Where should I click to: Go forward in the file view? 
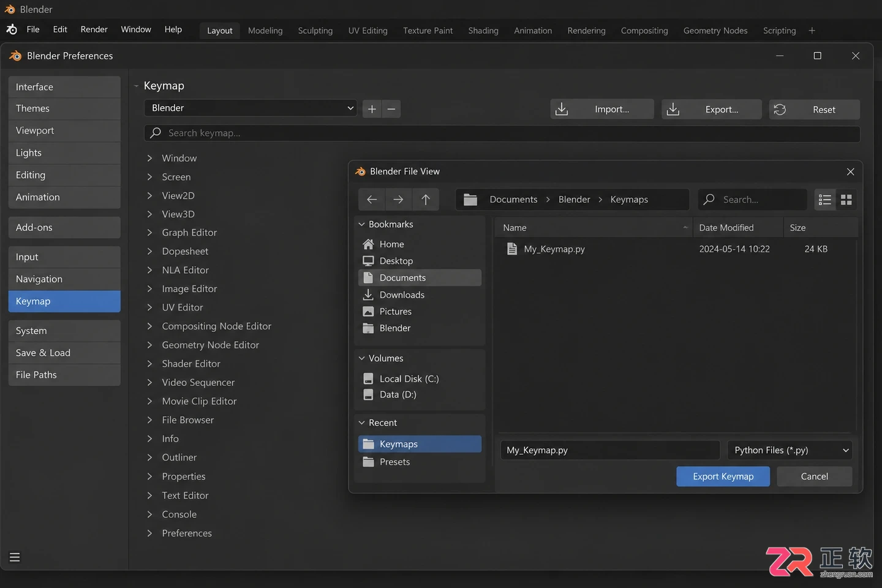pyautogui.click(x=398, y=200)
